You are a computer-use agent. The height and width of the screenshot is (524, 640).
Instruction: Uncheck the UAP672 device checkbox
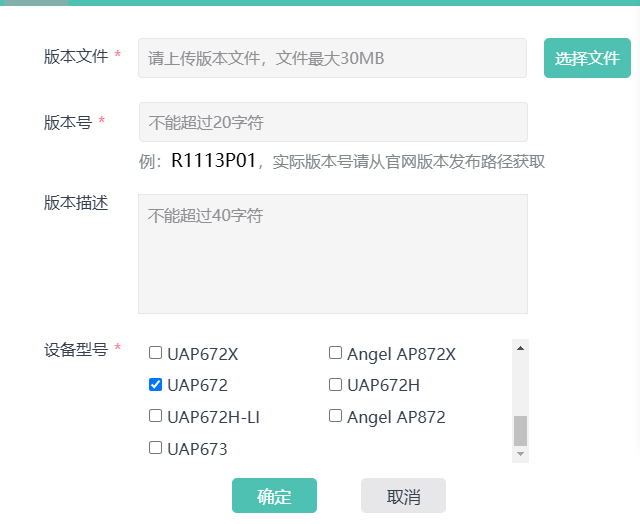(155, 385)
